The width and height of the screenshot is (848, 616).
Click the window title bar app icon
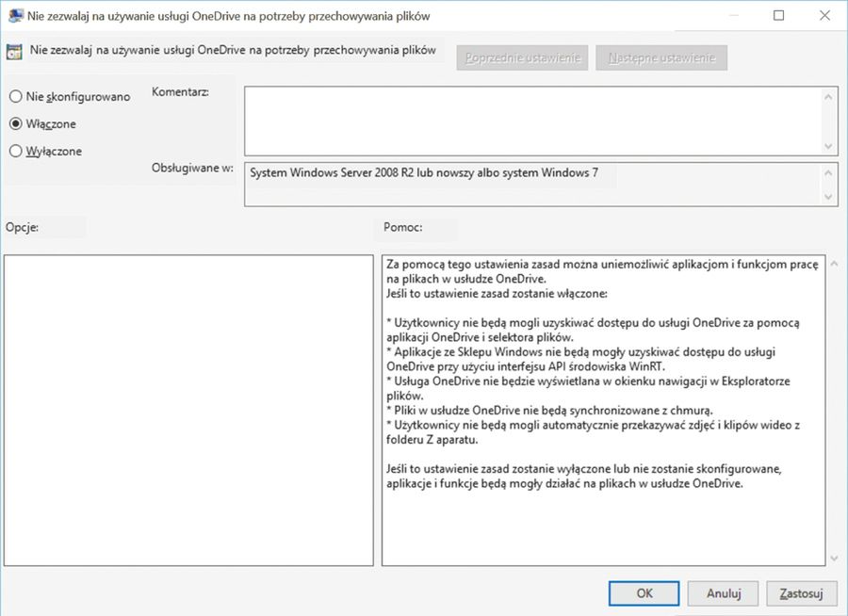click(x=16, y=16)
